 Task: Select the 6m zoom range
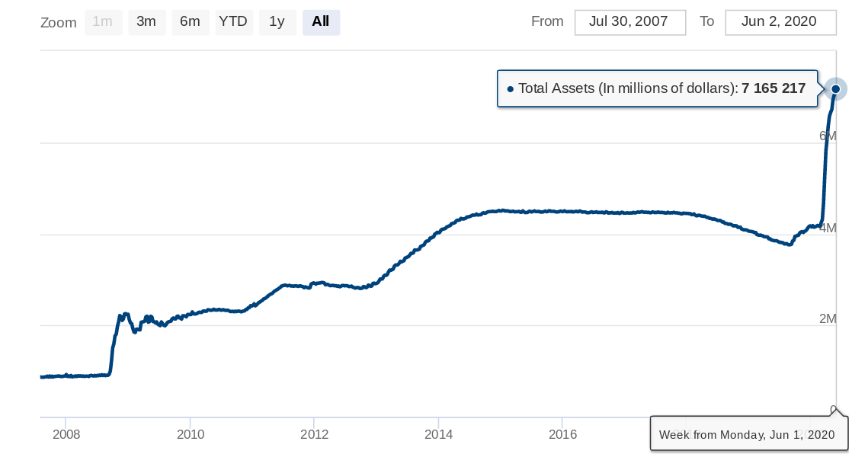pos(190,22)
